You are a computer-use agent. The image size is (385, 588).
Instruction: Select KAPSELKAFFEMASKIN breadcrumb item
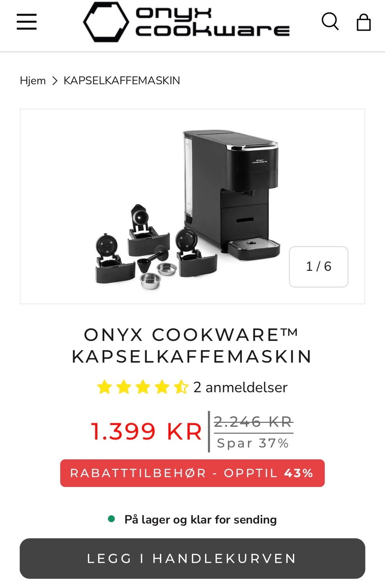[122, 81]
